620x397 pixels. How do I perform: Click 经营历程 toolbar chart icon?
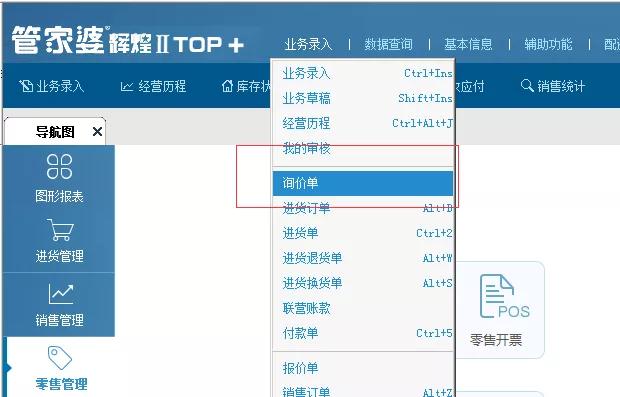pos(127,86)
